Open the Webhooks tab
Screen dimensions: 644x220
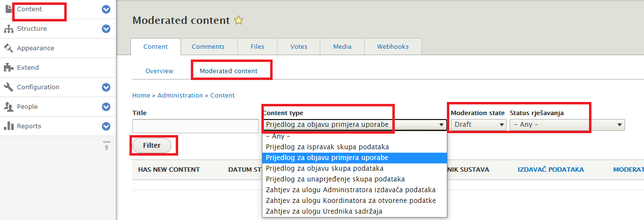(393, 47)
